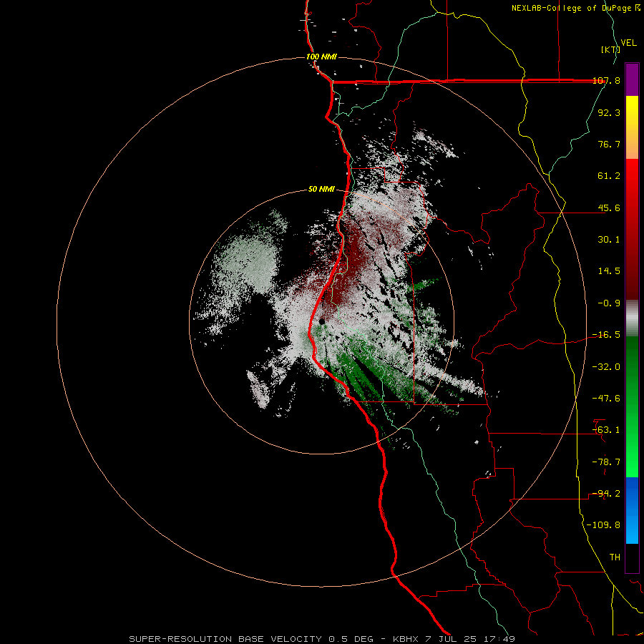Image resolution: width=644 pixels, height=644 pixels.
Task: Select the 107.8 legend value
Action: [606, 80]
